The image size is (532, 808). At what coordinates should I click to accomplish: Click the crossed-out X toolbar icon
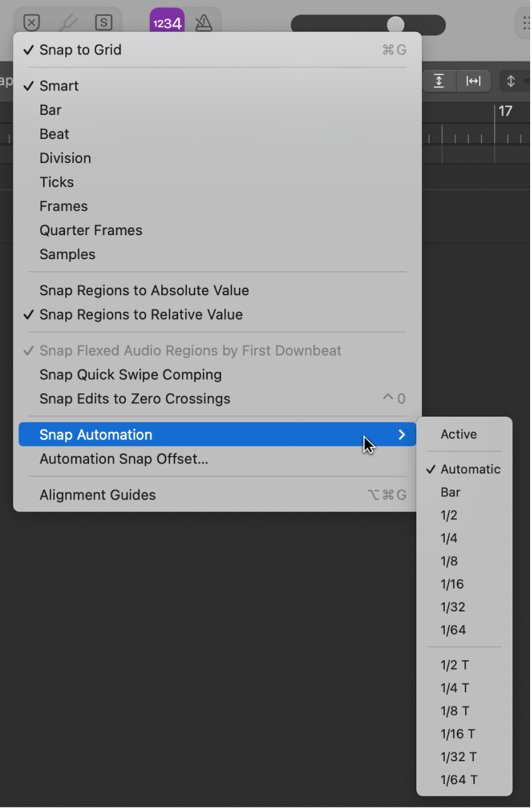(30, 22)
